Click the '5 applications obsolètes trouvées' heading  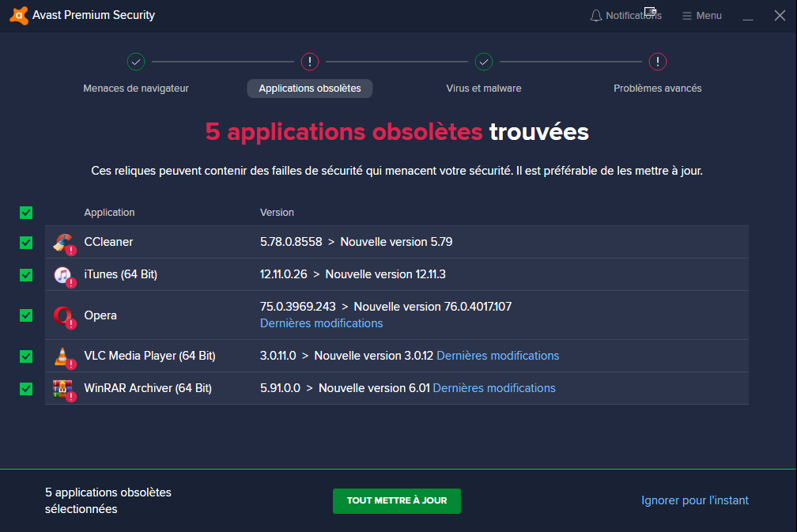point(397,132)
